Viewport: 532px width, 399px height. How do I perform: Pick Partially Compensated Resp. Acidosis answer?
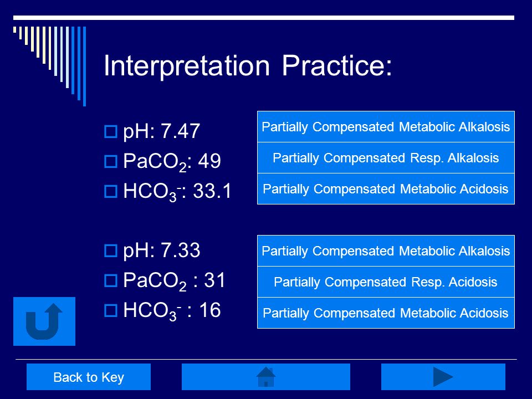pyautogui.click(x=386, y=282)
